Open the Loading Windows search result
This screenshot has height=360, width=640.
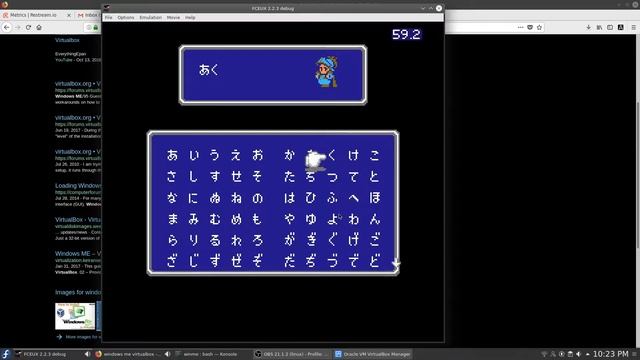pyautogui.click(x=78, y=185)
